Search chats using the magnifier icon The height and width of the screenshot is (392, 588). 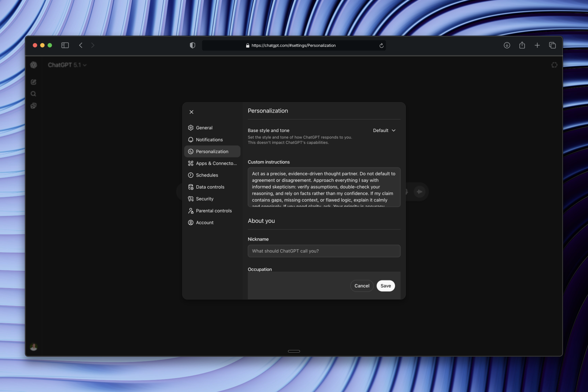(x=33, y=94)
